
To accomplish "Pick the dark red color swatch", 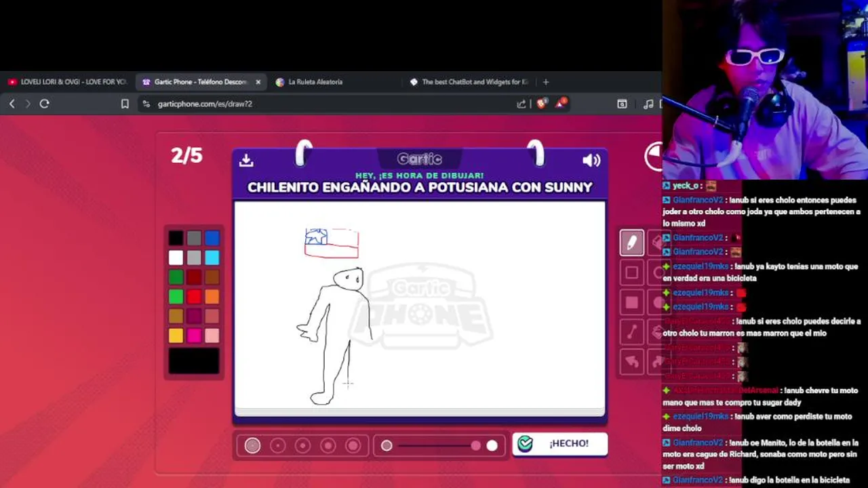I will pos(194,277).
